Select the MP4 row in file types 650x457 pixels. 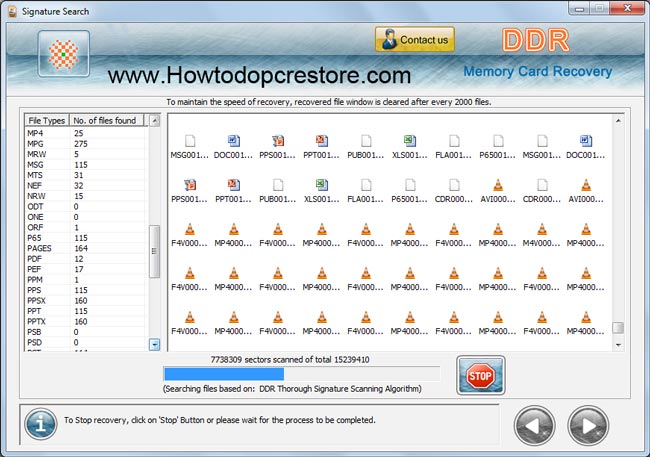coord(85,133)
